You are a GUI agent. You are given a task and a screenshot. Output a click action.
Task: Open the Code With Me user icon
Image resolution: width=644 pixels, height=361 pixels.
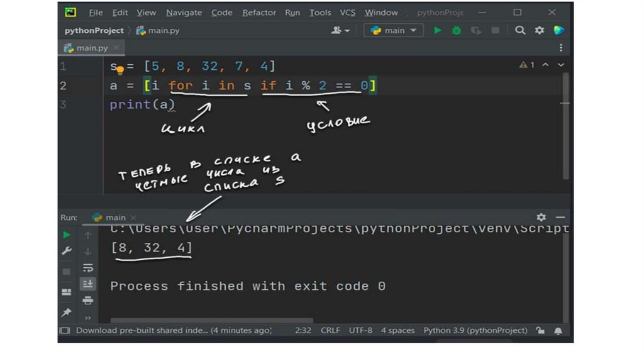coord(340,30)
